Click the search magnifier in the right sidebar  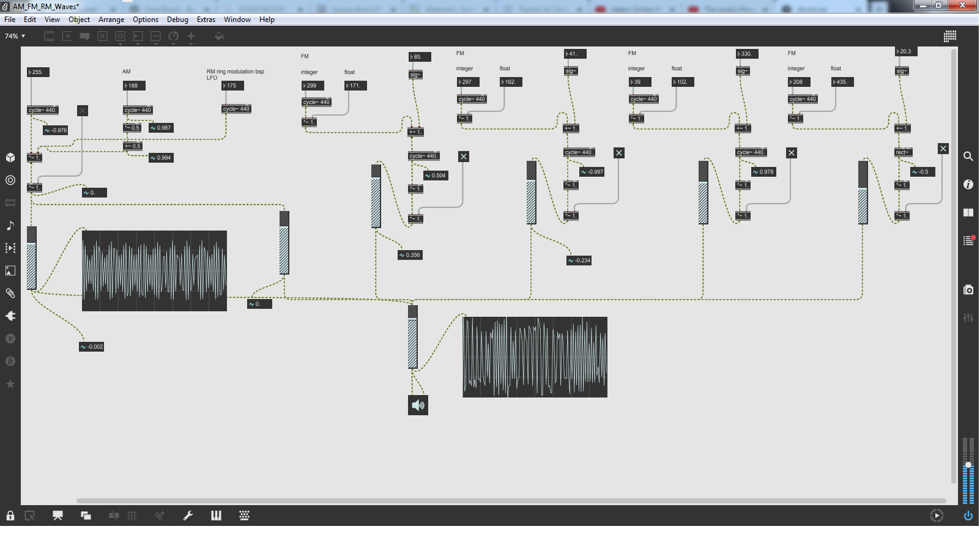[x=968, y=157]
